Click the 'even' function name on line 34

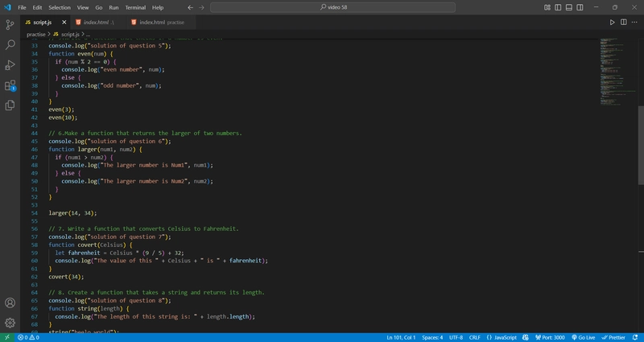[x=84, y=54]
